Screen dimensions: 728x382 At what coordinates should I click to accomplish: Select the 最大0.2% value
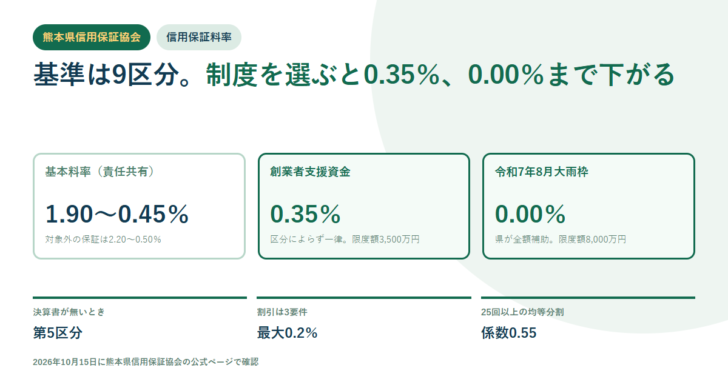(287, 333)
